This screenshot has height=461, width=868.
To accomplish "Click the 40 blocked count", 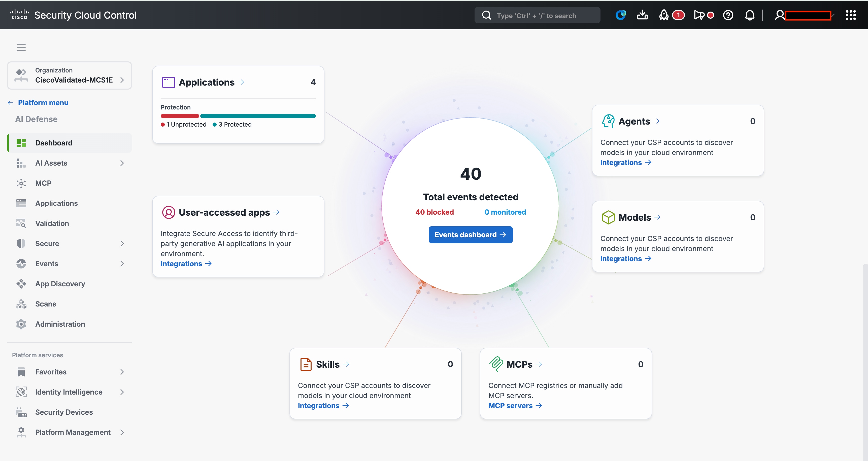I will pos(435,212).
